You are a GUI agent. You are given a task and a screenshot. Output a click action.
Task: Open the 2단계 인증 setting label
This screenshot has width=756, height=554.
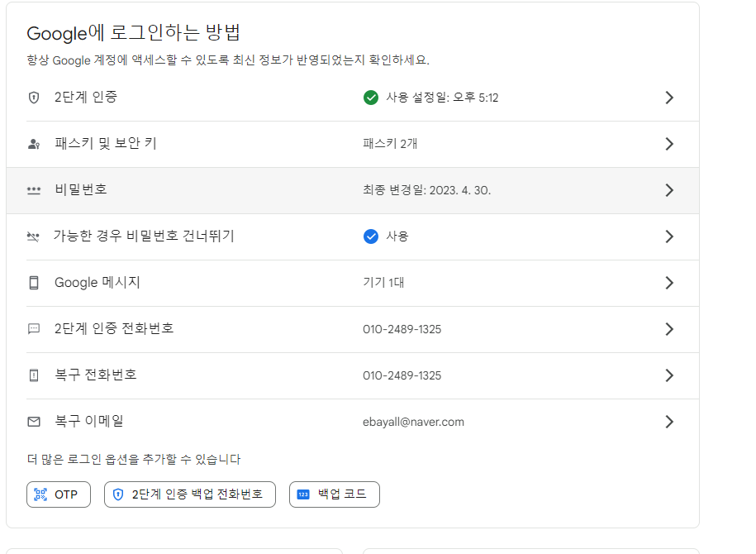coord(86,97)
